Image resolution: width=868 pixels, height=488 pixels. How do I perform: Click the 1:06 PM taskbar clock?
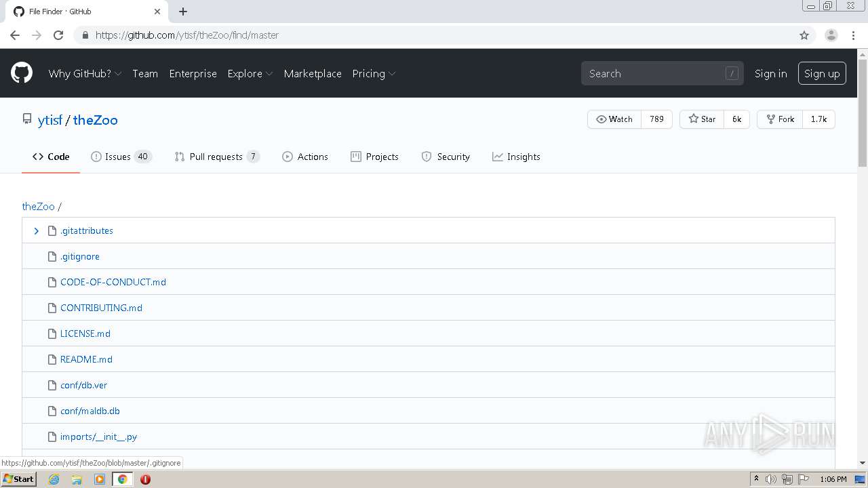point(833,479)
